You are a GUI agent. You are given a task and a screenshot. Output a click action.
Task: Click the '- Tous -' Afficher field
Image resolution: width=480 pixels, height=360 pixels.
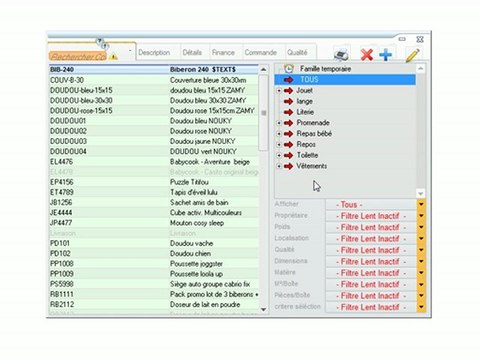click(x=371, y=204)
